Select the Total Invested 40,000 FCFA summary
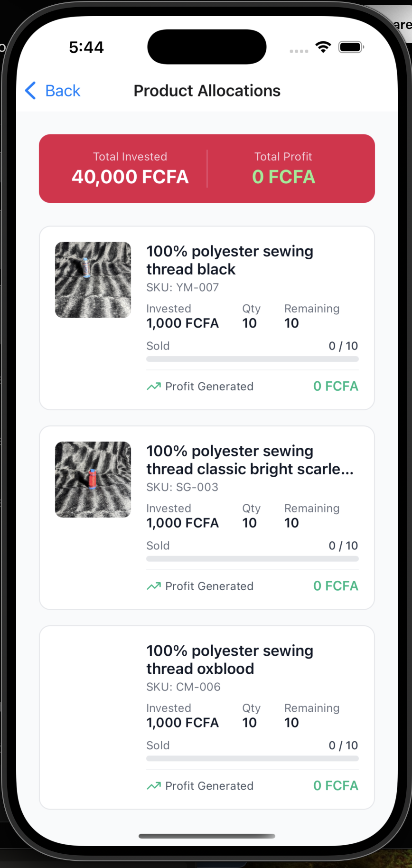The height and width of the screenshot is (868, 412). [x=130, y=169]
